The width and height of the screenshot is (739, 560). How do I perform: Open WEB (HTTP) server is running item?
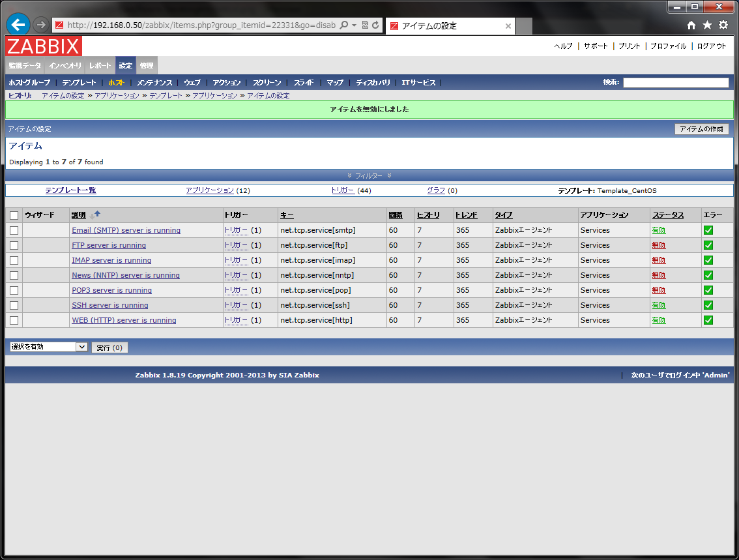[x=124, y=320]
